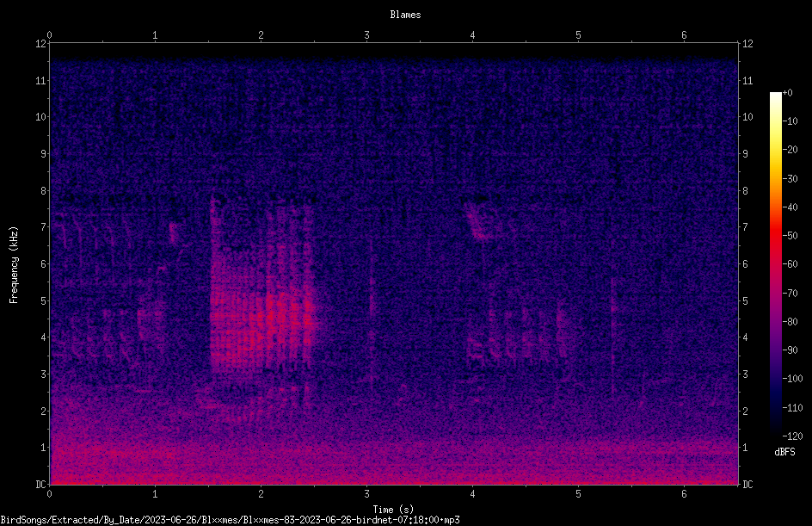Select the "+0" color scale label

(788, 93)
